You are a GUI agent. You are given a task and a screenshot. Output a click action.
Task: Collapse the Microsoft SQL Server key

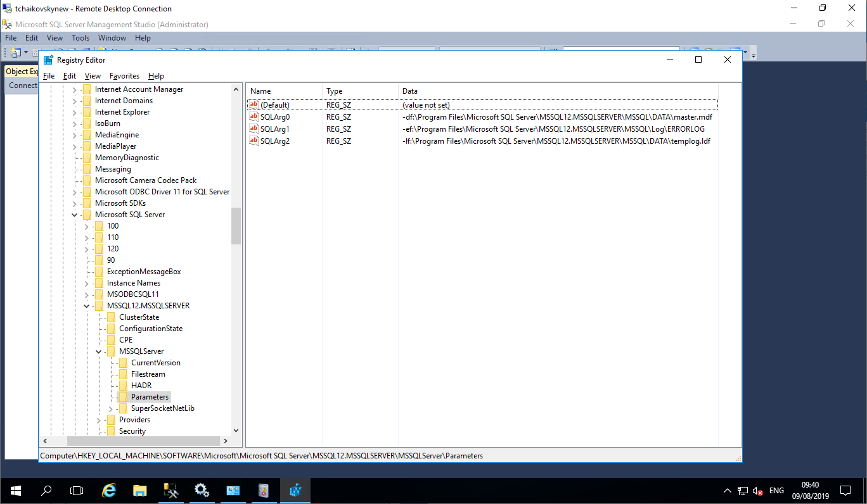[x=75, y=215]
